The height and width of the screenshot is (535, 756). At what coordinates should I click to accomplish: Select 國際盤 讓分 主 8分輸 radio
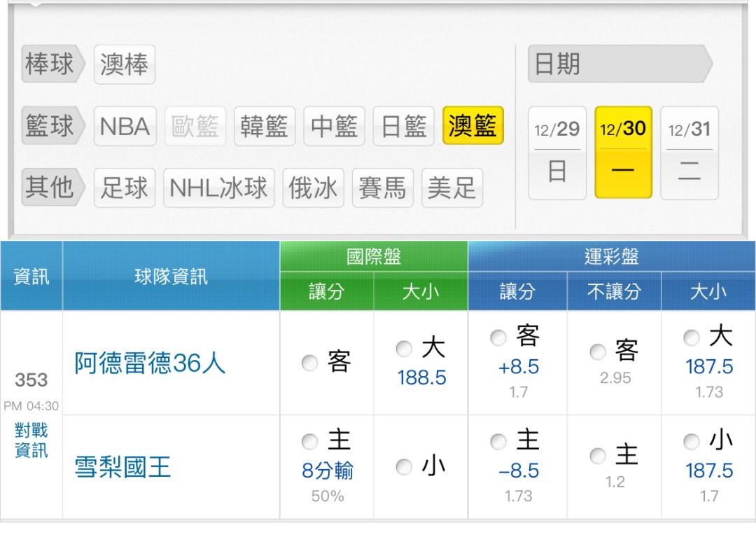(x=309, y=441)
